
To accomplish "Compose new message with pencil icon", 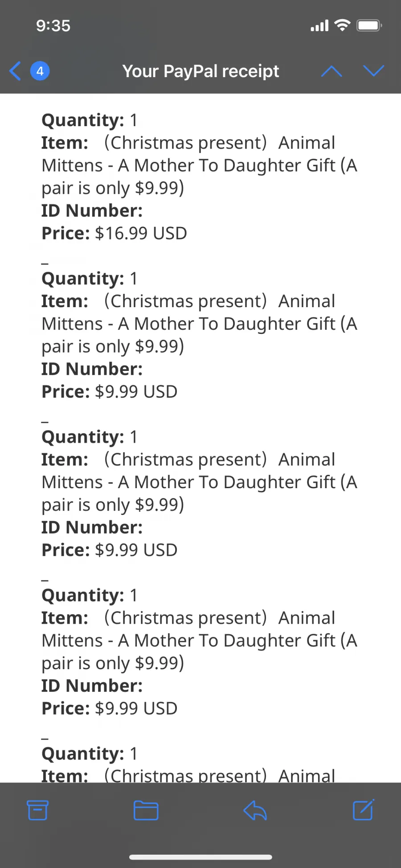I will point(364,810).
